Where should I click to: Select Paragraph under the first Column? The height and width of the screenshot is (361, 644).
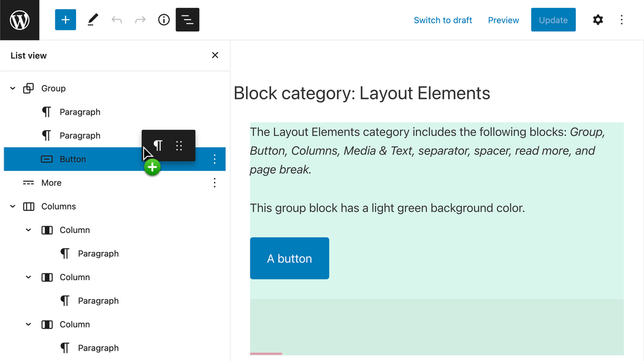98,254
